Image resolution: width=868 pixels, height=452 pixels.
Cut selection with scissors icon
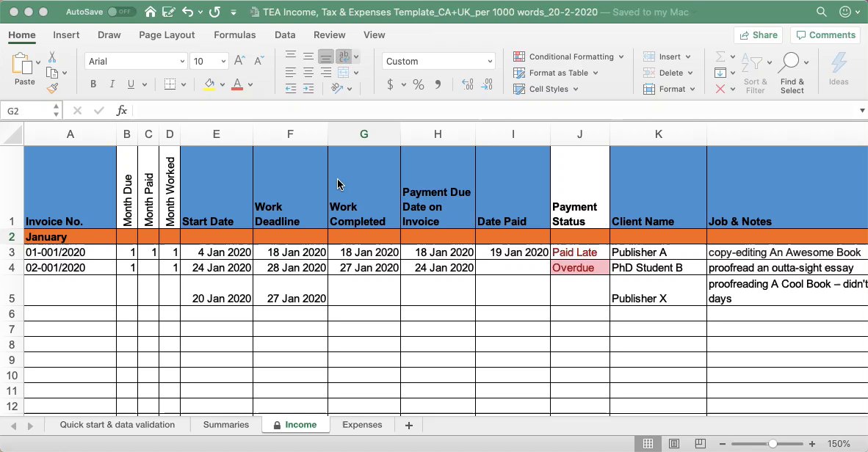pos(52,57)
